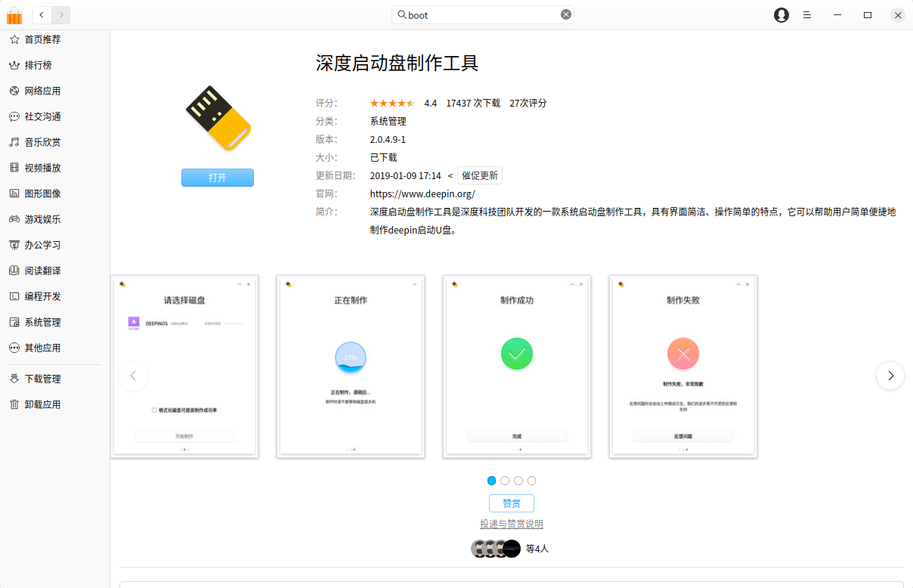Click the search magnifier icon
Image resolution: width=913 pixels, height=588 pixels.
(x=401, y=14)
